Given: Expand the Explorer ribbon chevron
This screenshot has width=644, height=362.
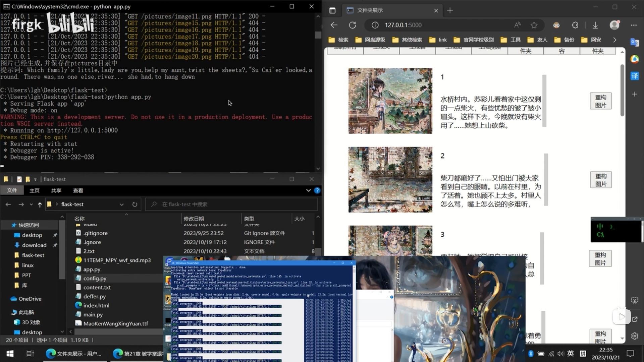Looking at the screenshot, I should point(308,190).
